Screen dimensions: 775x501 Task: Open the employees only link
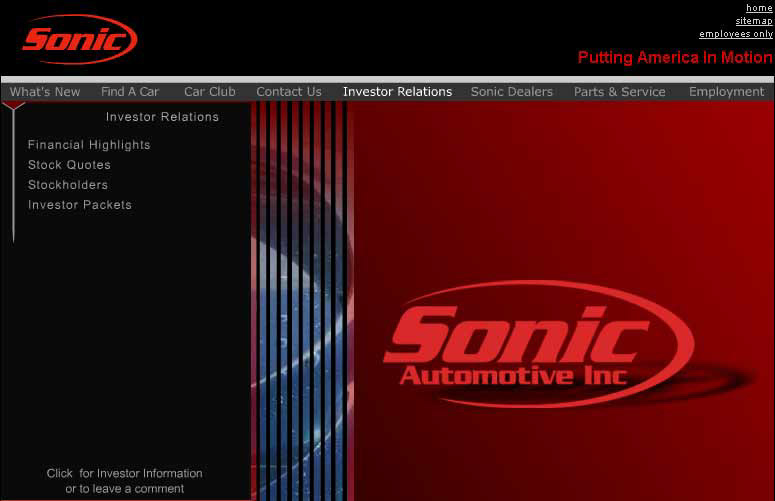[736, 34]
